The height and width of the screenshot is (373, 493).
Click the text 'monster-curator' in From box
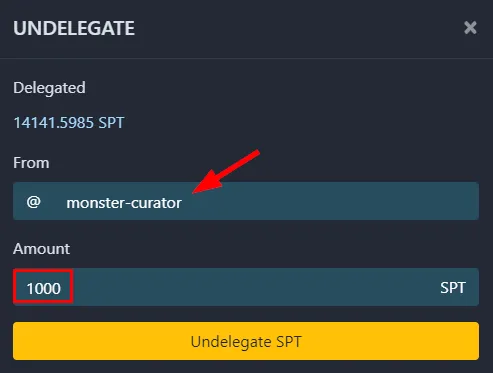pos(124,203)
